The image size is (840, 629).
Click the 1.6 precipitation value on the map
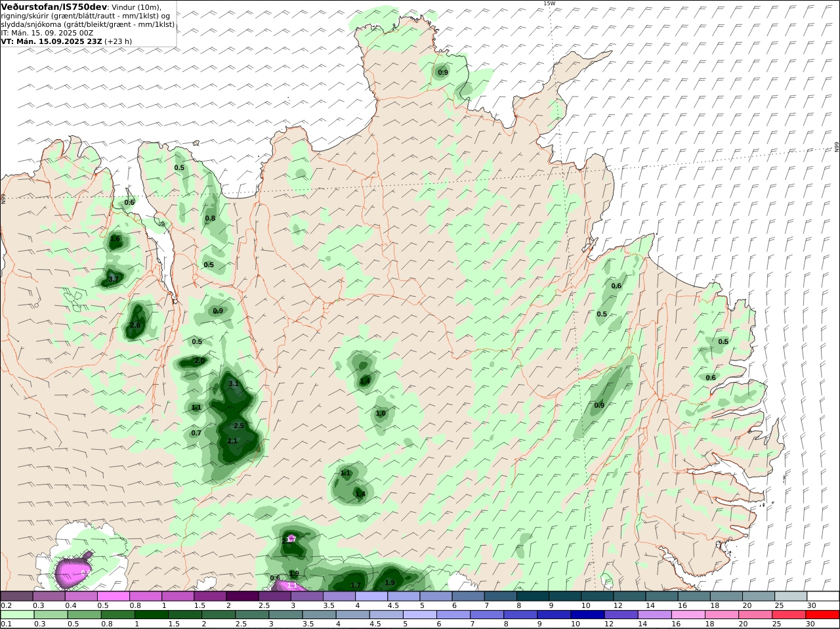click(115, 238)
